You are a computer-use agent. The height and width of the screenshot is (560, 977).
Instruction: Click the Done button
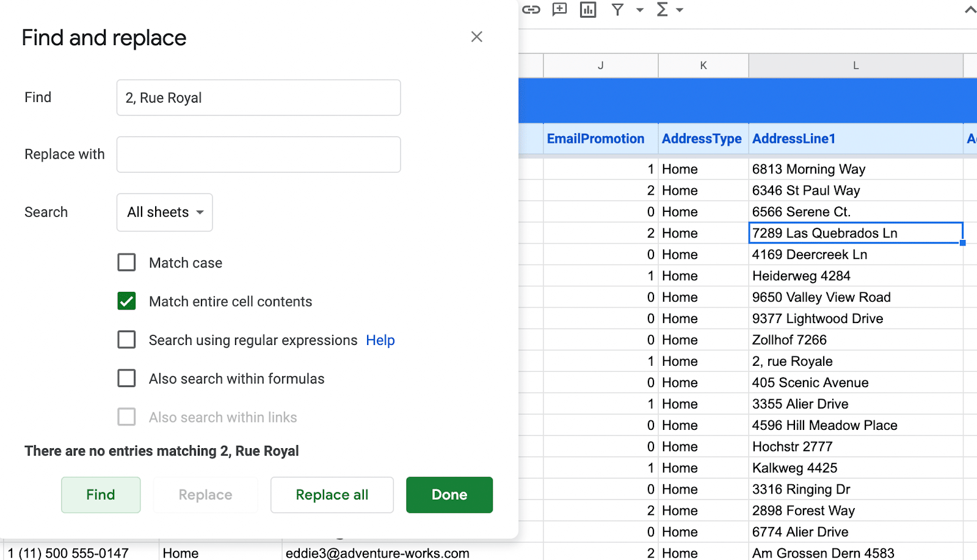click(x=449, y=495)
